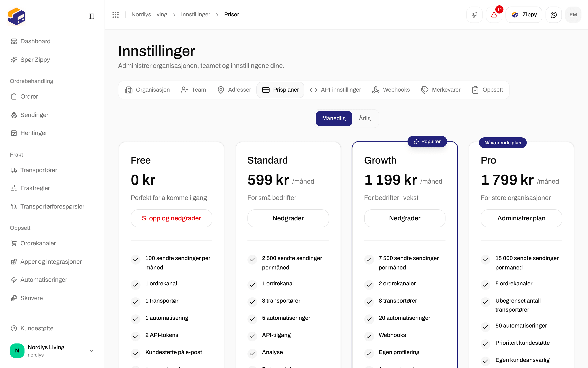Select Månedlig billing toggle
The image size is (588, 368).
pyautogui.click(x=334, y=118)
